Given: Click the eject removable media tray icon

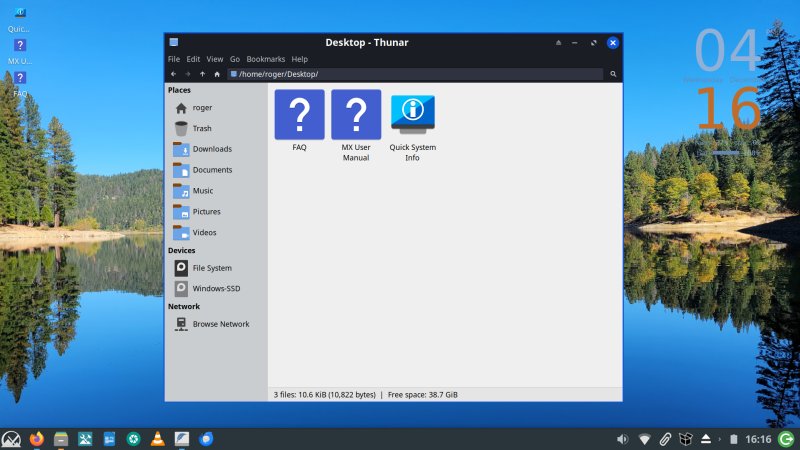Looking at the screenshot, I should tap(705, 439).
